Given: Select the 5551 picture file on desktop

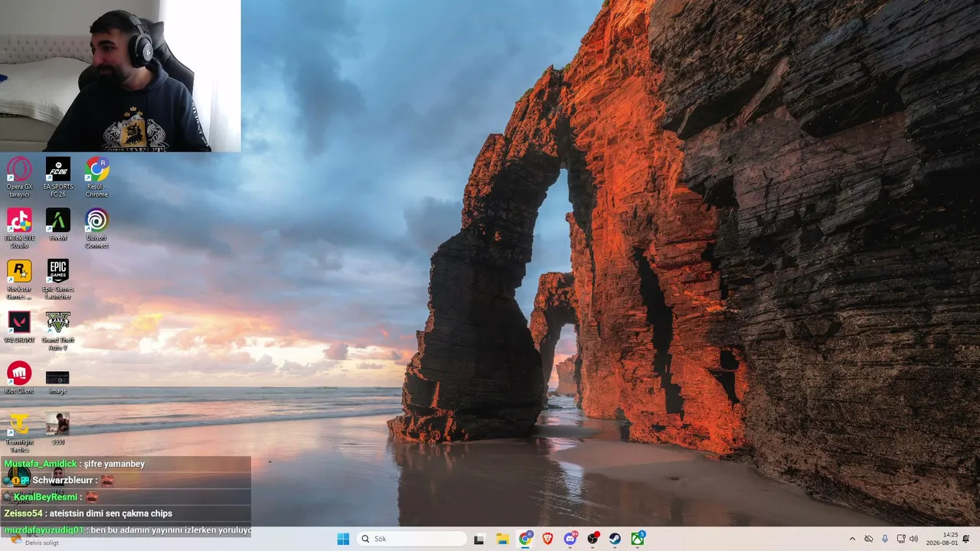Looking at the screenshot, I should [x=58, y=429].
